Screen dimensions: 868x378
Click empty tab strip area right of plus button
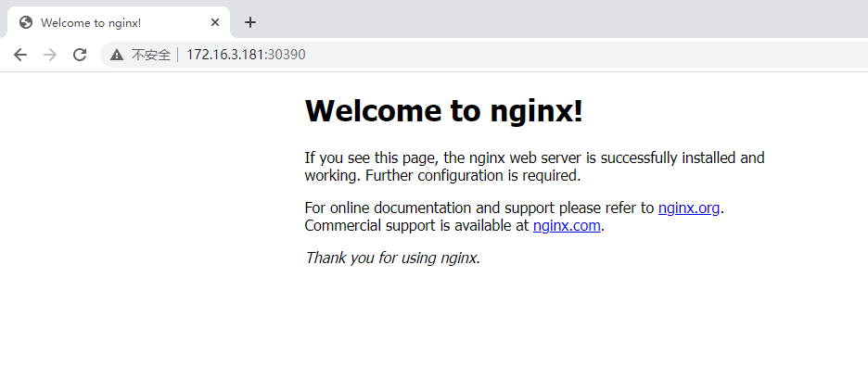coord(556,20)
